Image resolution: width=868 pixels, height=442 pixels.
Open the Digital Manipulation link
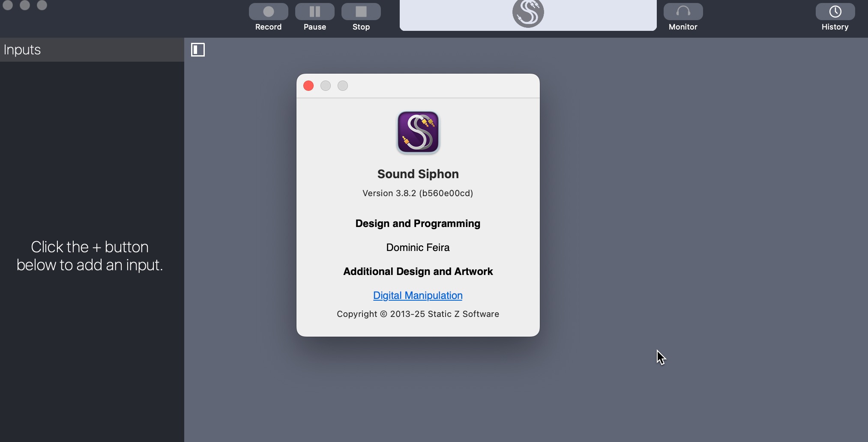(418, 296)
